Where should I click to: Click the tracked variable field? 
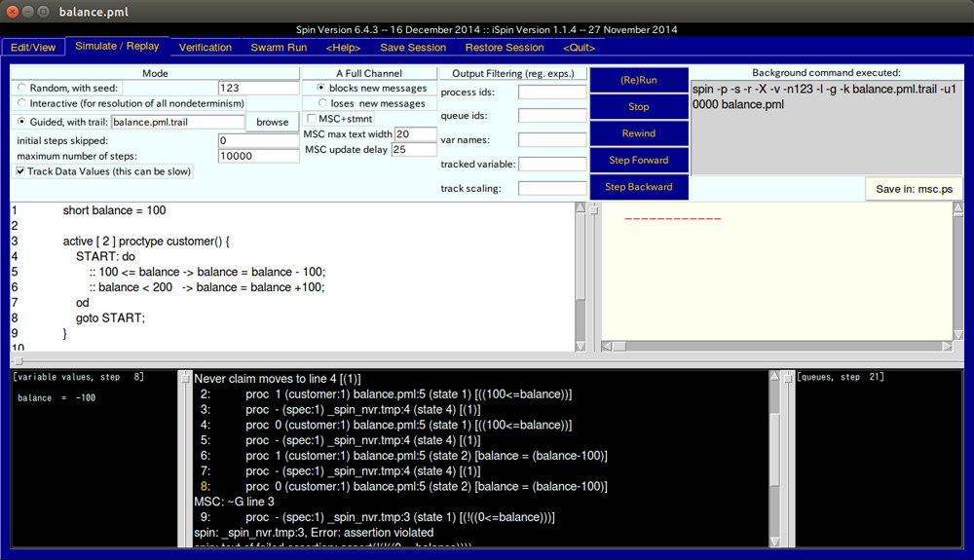[552, 164]
